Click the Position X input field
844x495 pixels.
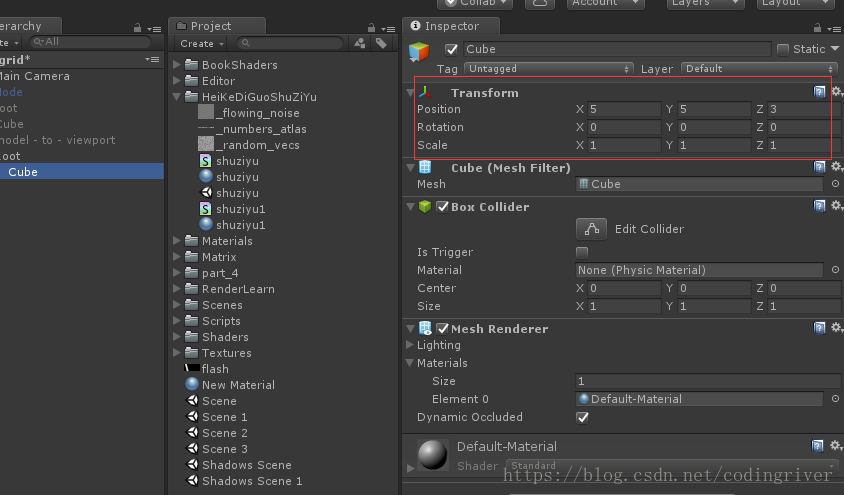point(624,109)
